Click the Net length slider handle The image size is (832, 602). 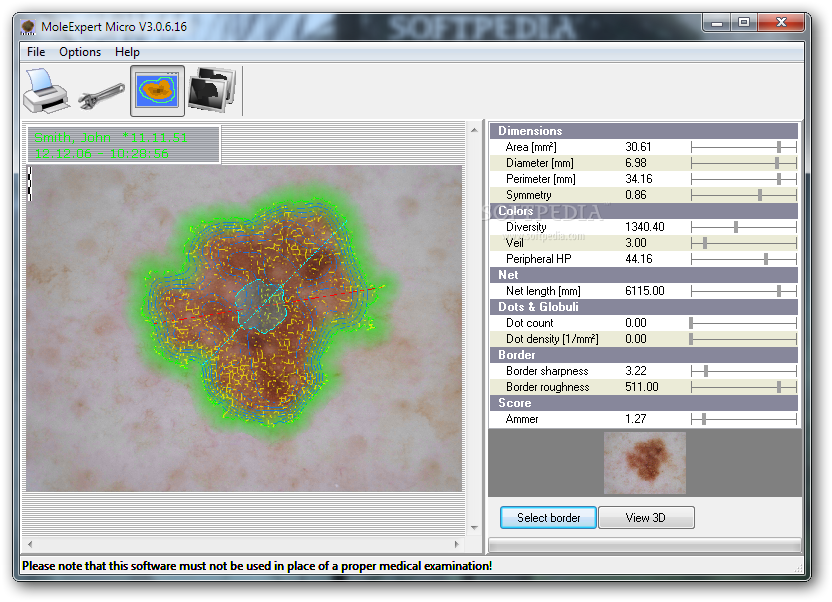click(779, 291)
